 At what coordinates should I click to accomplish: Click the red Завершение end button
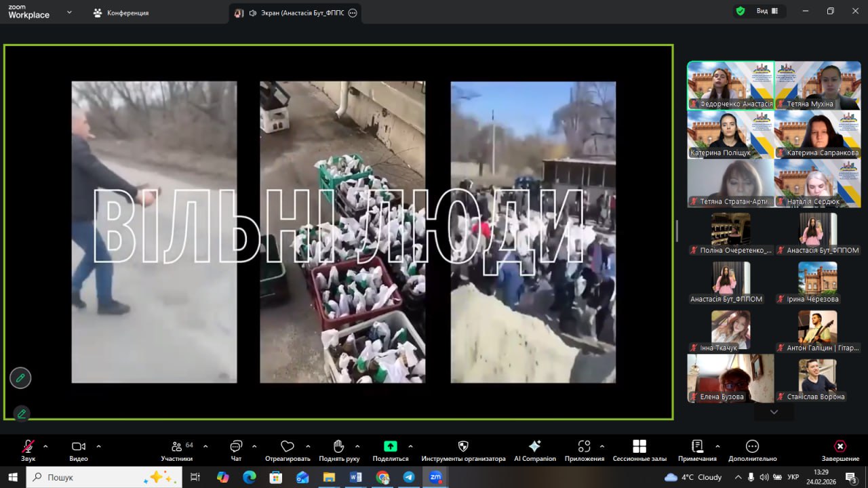coord(840,447)
